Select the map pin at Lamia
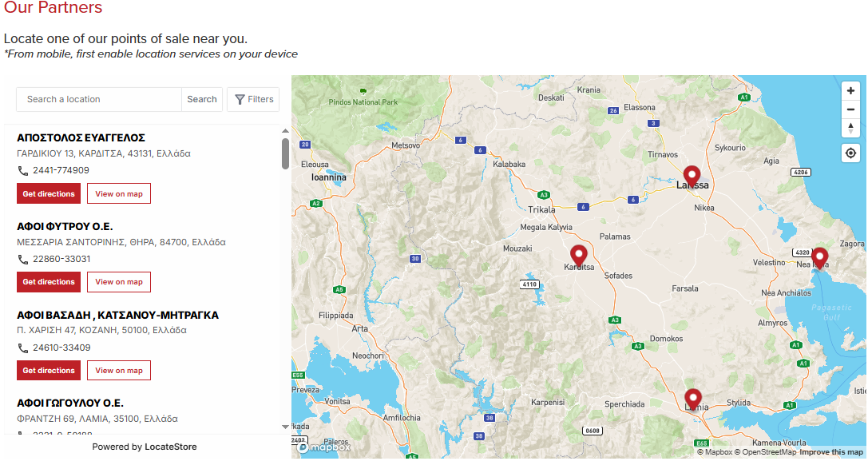868x461 pixels. tap(693, 399)
